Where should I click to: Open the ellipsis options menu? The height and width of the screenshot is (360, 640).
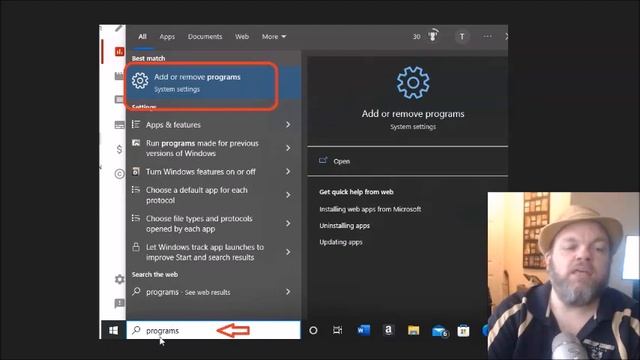487,36
